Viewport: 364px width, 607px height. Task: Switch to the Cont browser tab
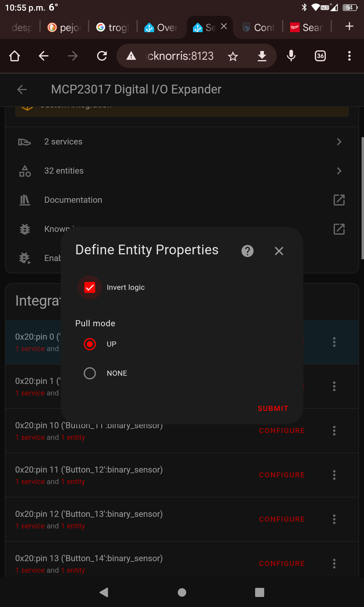tap(259, 28)
